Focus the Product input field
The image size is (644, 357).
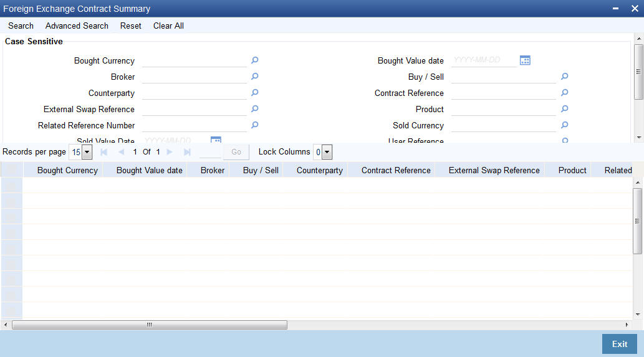pos(504,109)
